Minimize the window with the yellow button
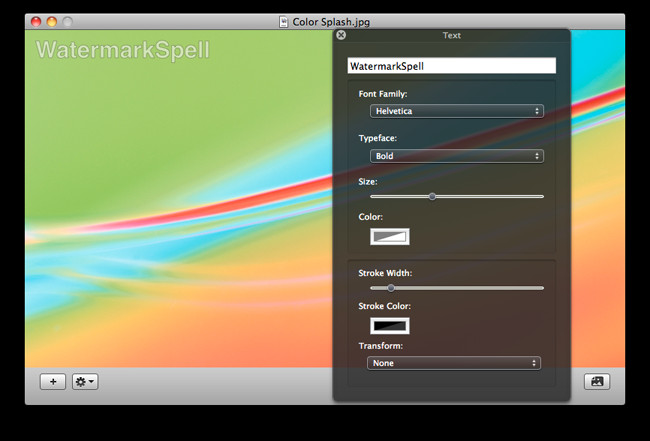The image size is (650, 441). click(x=52, y=22)
